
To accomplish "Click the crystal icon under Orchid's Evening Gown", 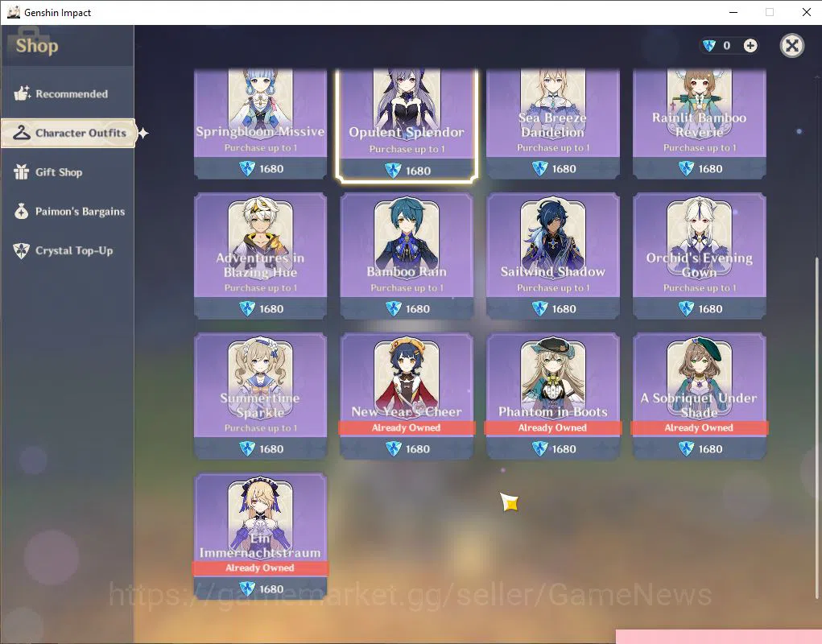I will click(686, 308).
